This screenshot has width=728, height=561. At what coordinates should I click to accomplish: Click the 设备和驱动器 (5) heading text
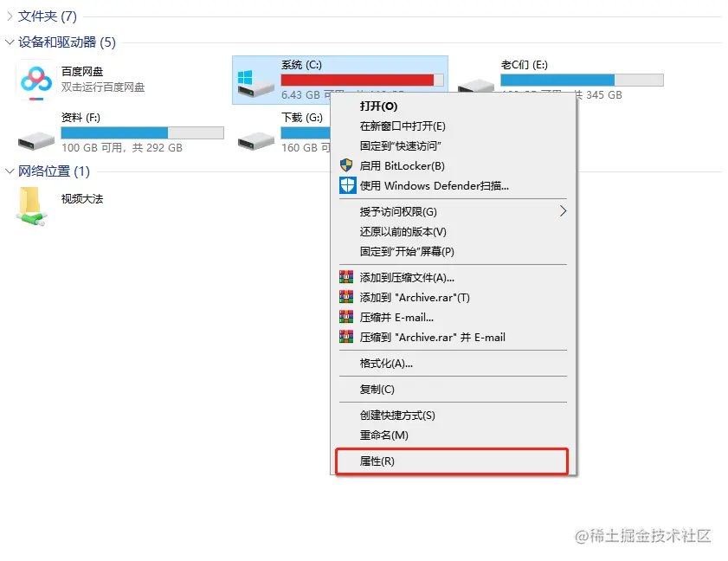(x=67, y=42)
